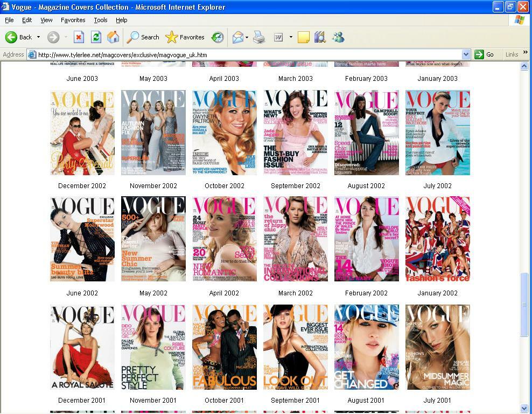Print the page with the printer icon

259,37
